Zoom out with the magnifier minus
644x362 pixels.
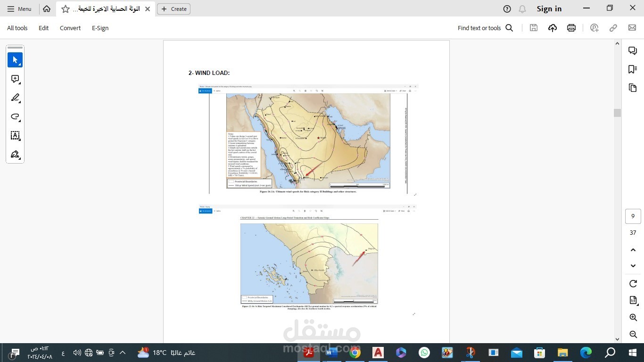pyautogui.click(x=633, y=334)
